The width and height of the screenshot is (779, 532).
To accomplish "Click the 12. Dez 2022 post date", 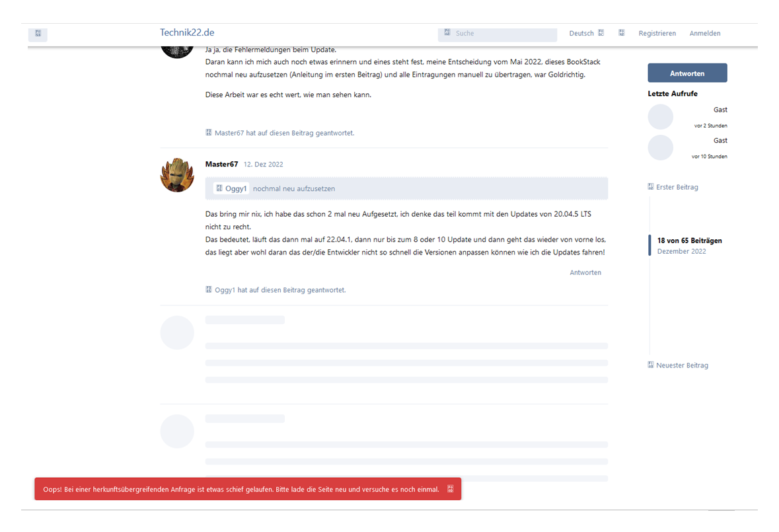I will click(x=264, y=165).
